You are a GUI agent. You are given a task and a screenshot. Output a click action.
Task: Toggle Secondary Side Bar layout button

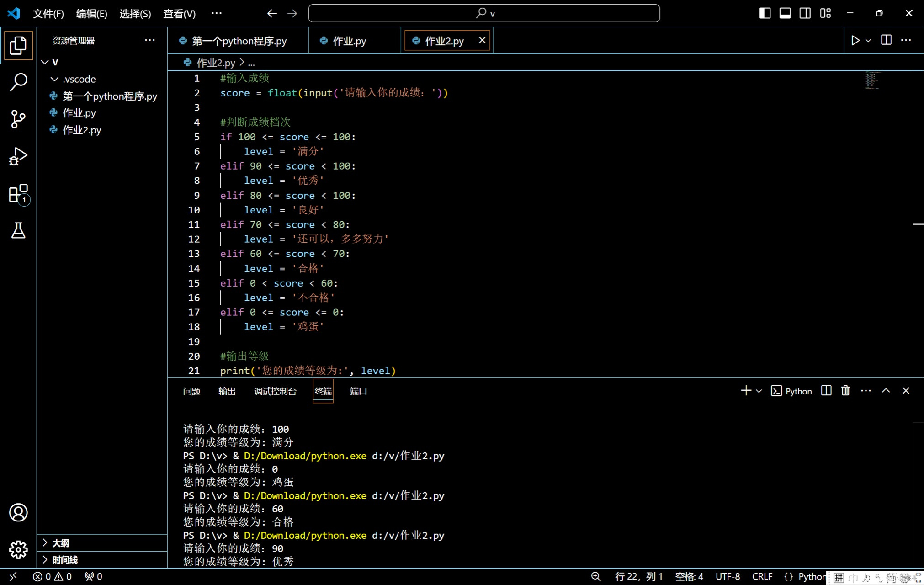click(x=805, y=13)
